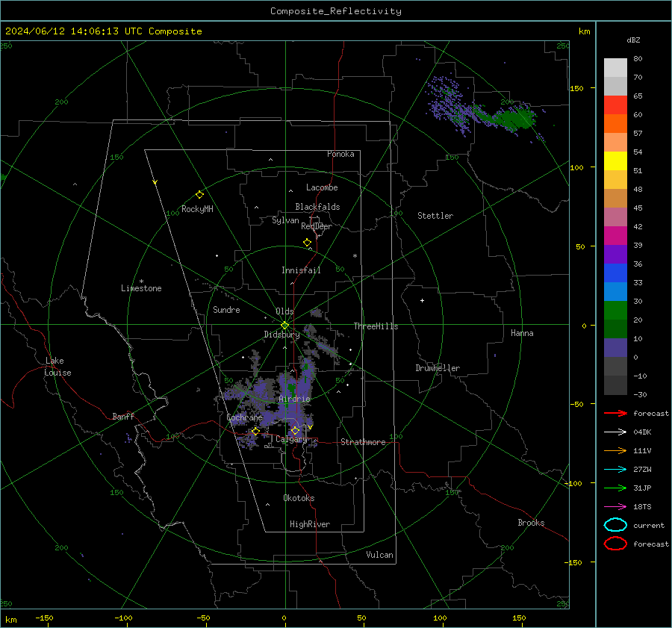Click the green 20-30 dBZ color swatch
The width and height of the screenshot is (672, 628).
tap(615, 310)
